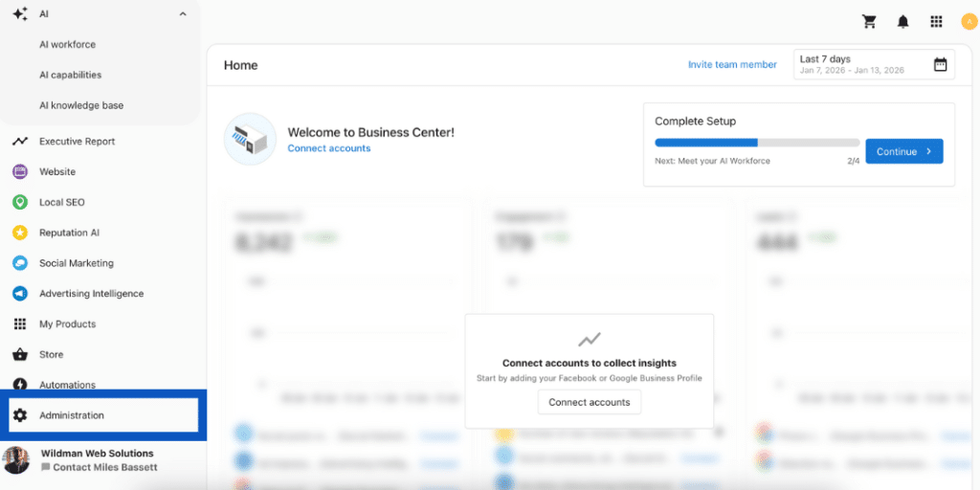Image resolution: width=980 pixels, height=490 pixels.
Task: Click Connect accounts button in insights popup
Action: point(589,402)
